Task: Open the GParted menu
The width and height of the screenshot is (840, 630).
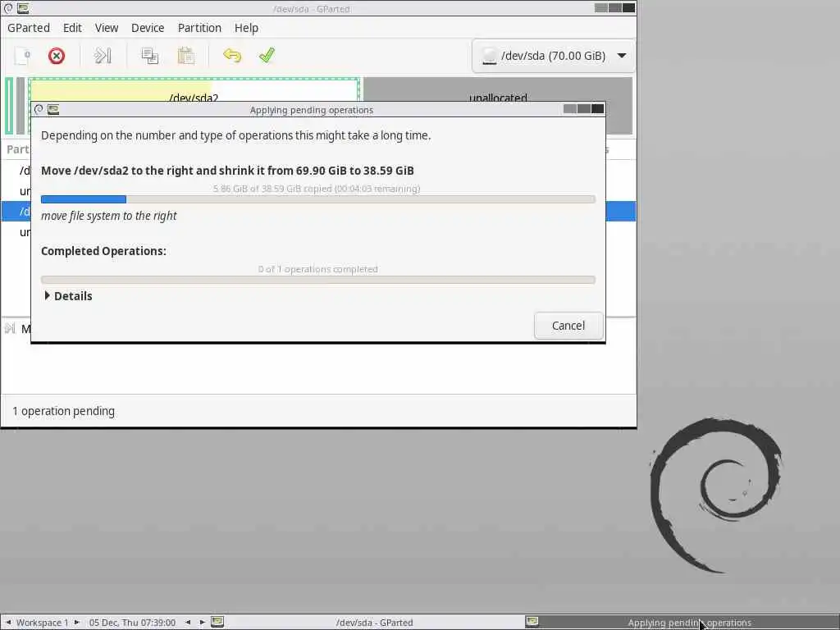Action: 29,28
